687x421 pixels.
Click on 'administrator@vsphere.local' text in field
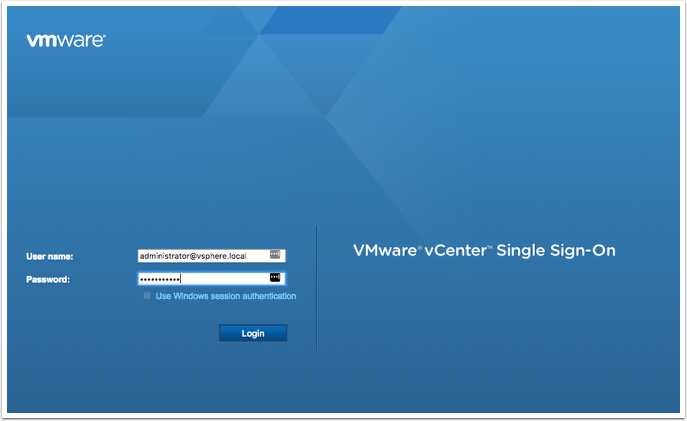click(193, 256)
